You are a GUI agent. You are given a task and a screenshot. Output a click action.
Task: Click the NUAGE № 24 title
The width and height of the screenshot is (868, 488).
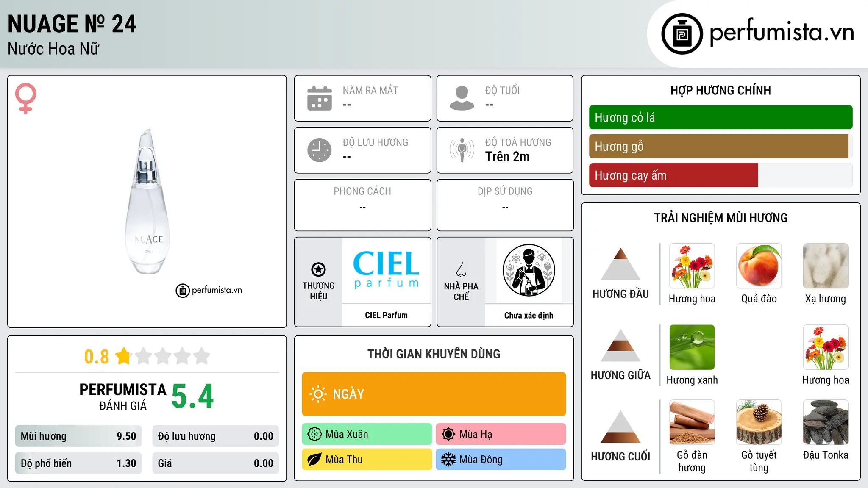[72, 24]
